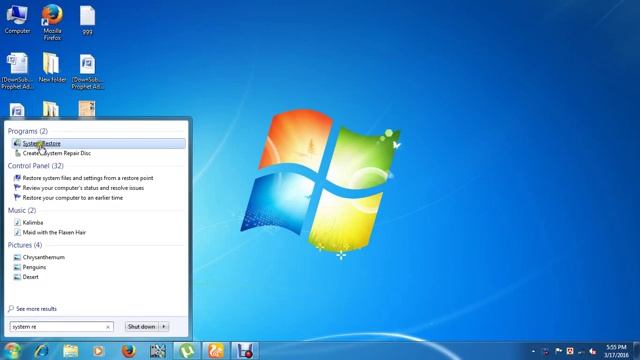The height and width of the screenshot is (360, 640).
Task: Click the red tray icon beside the flag
Action: (570, 351)
